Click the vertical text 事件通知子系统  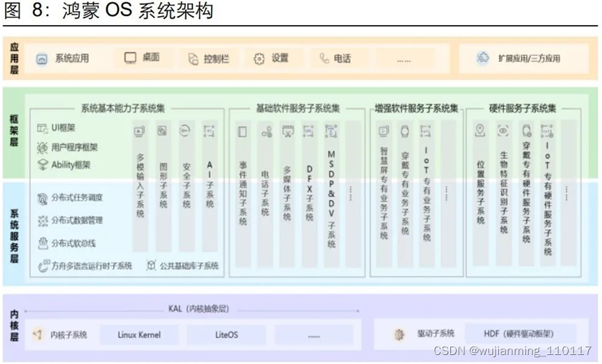click(243, 193)
